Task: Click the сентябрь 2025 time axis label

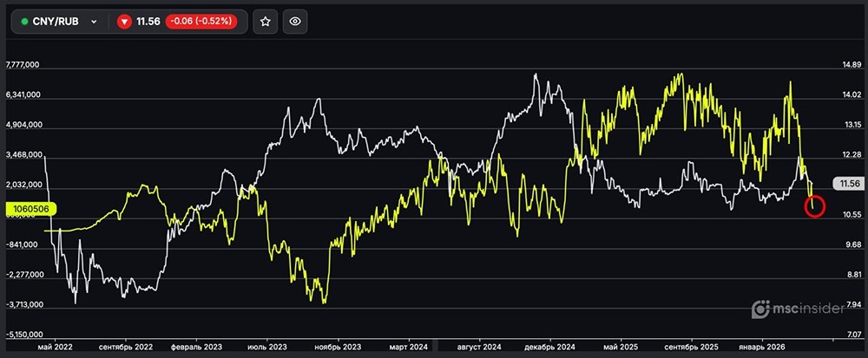Action: pos(692,347)
